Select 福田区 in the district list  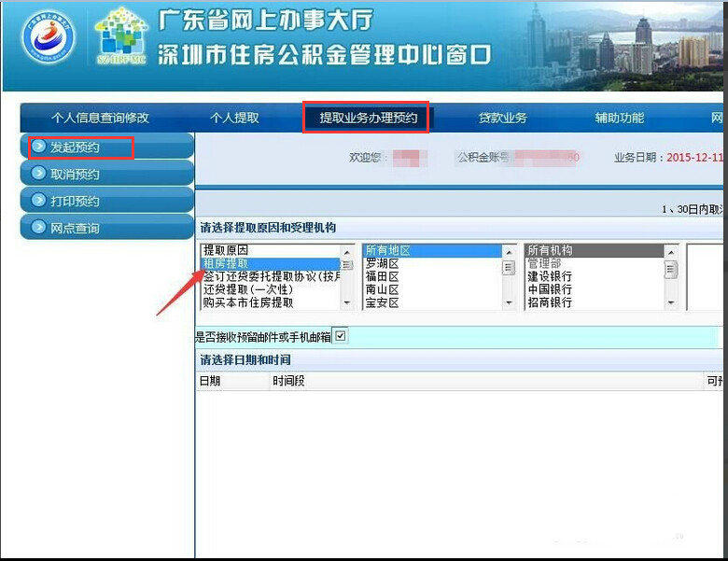[x=433, y=276]
